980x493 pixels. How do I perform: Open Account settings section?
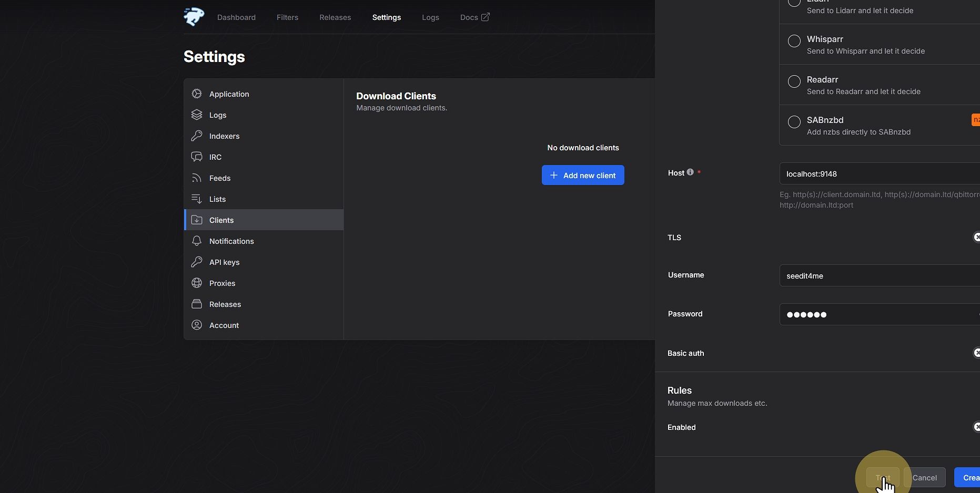click(x=264, y=325)
